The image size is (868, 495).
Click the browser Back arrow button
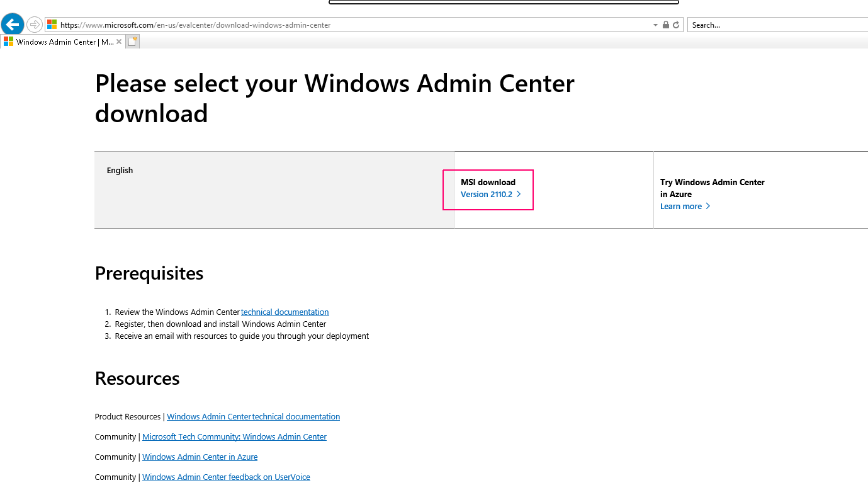[13, 25]
